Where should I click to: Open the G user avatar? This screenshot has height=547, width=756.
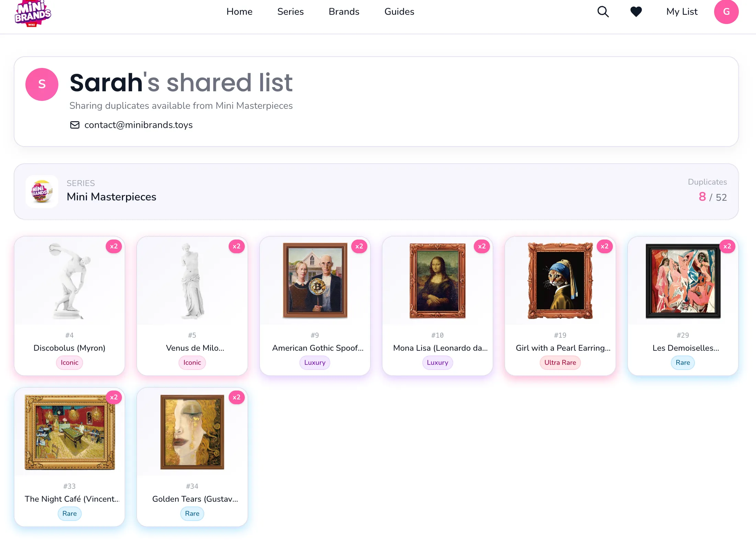(726, 12)
